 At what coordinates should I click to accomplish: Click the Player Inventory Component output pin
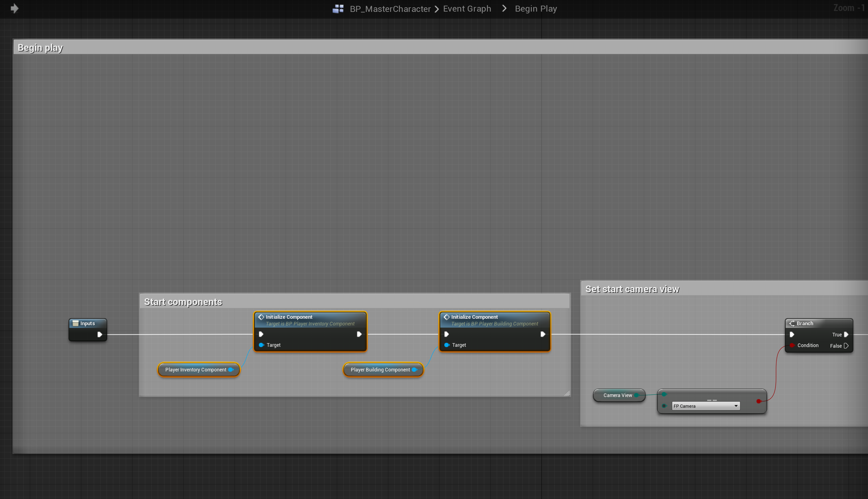pyautogui.click(x=231, y=369)
